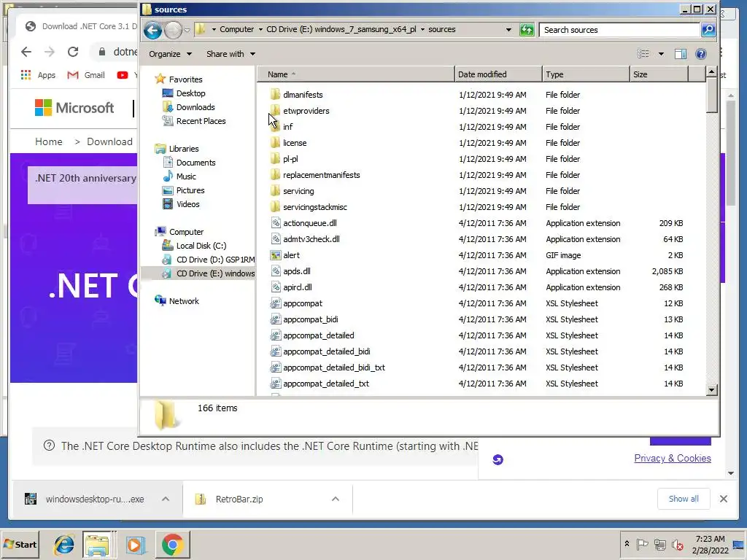The height and width of the screenshot is (560, 747).
Task: Close the Chrome downloads bar
Action: pos(723,499)
